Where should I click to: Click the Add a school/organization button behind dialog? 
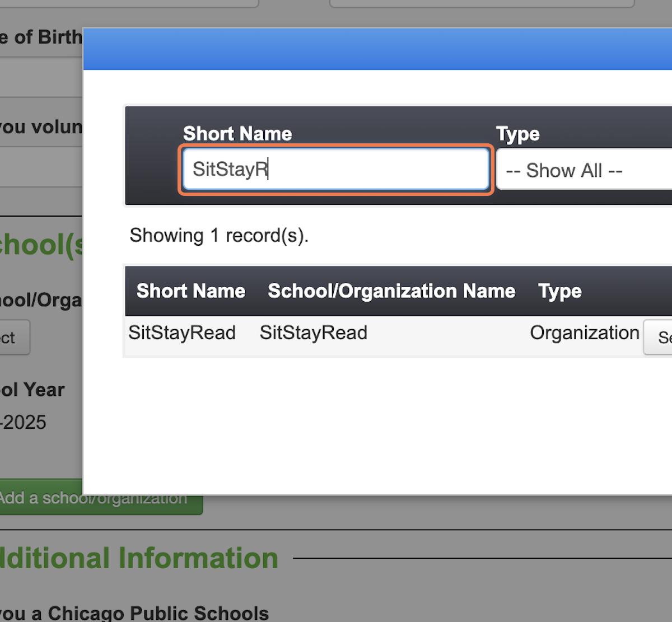click(101, 497)
